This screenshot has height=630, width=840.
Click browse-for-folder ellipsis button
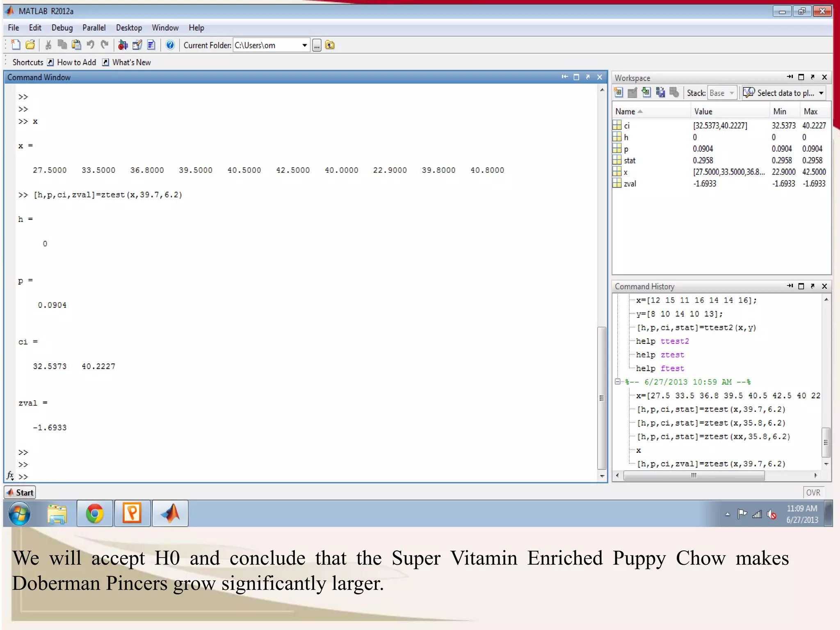[317, 46]
